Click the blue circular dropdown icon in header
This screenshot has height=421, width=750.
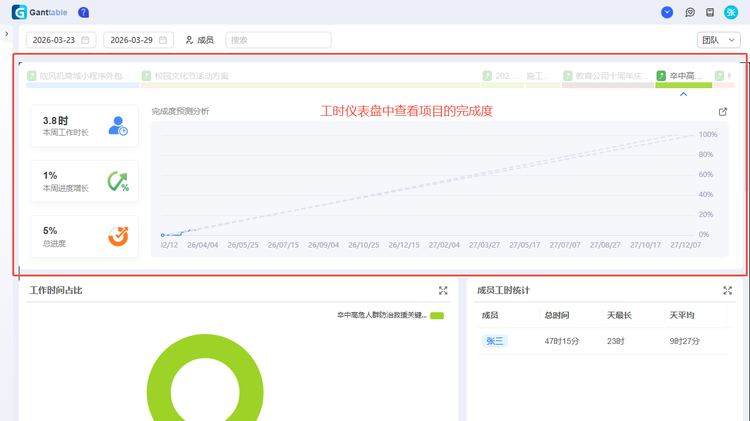pyautogui.click(x=667, y=12)
